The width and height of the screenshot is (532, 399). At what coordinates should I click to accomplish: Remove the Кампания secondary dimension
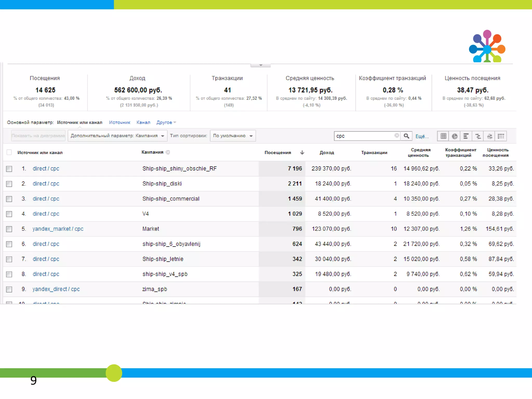pyautogui.click(x=168, y=152)
